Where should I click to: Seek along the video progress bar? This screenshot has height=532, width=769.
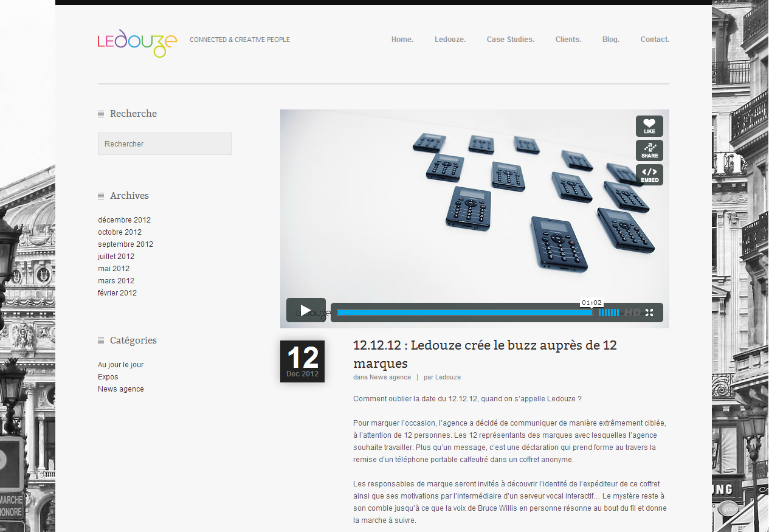tap(465, 313)
